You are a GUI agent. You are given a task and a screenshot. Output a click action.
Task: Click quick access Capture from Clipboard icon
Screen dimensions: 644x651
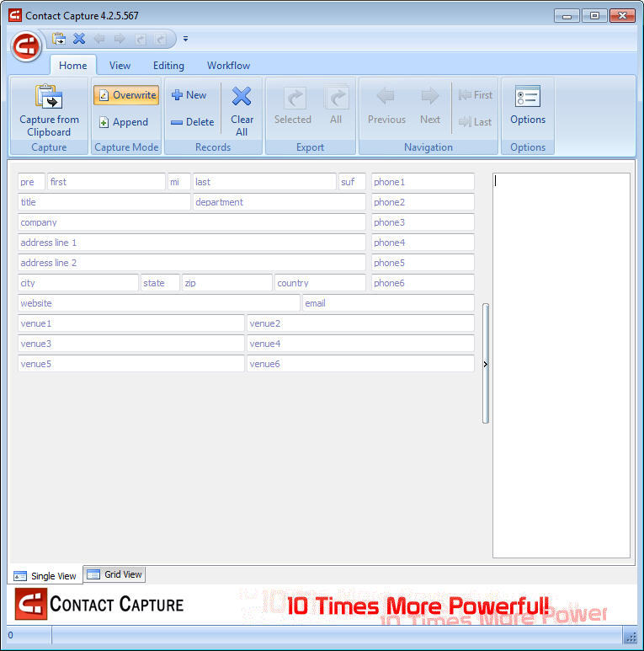pos(59,39)
